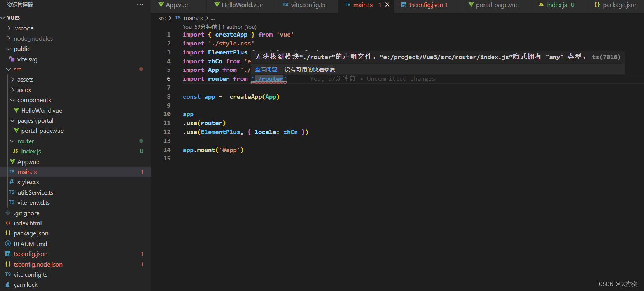The width and height of the screenshot is (644, 291).
Task: Collapse the router folder
Action: click(x=13, y=141)
